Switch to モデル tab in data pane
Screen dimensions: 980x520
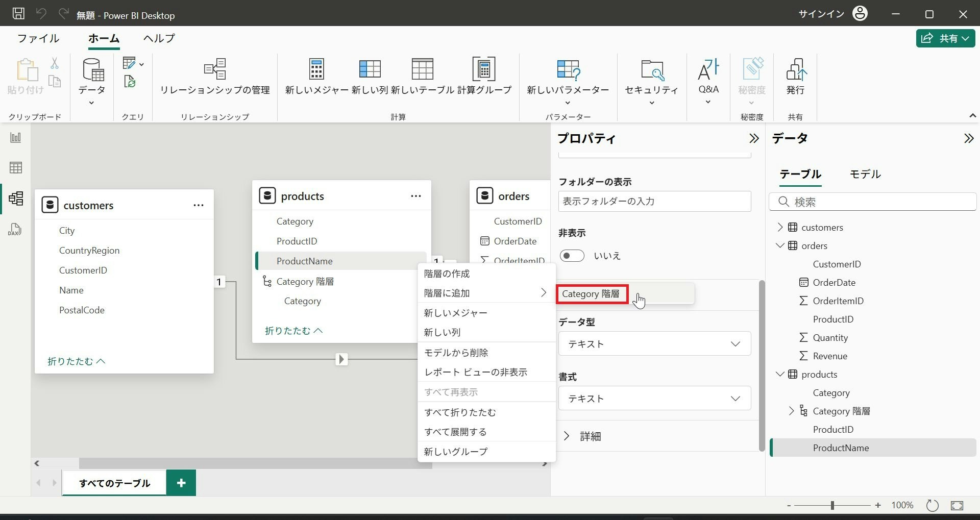pos(865,174)
